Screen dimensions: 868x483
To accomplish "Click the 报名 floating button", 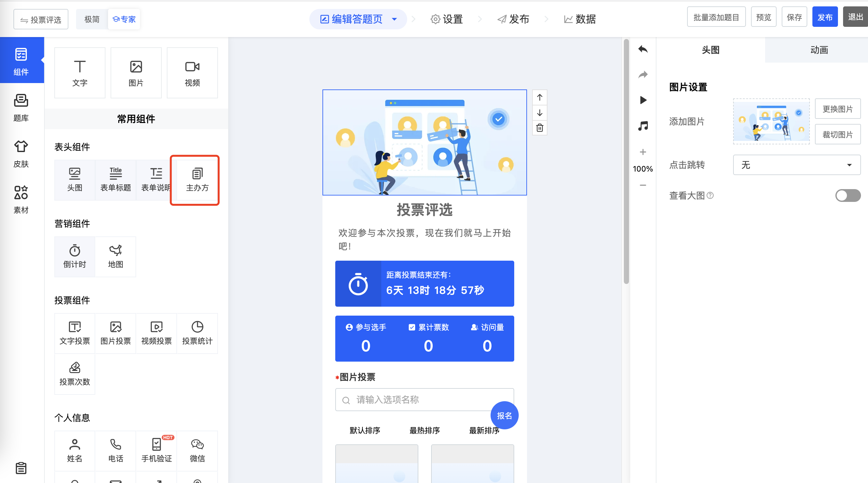I will pos(504,415).
